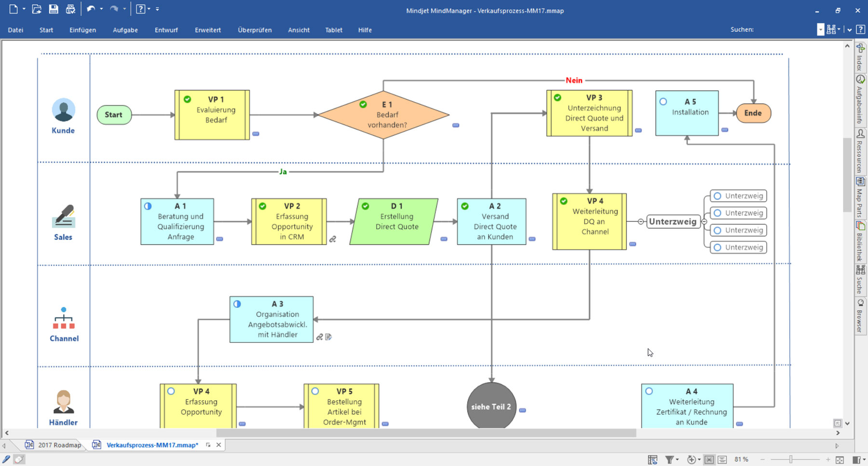This screenshot has height=466, width=868.
Task: Expand the new document dropdown arrow
Action: point(24,9)
